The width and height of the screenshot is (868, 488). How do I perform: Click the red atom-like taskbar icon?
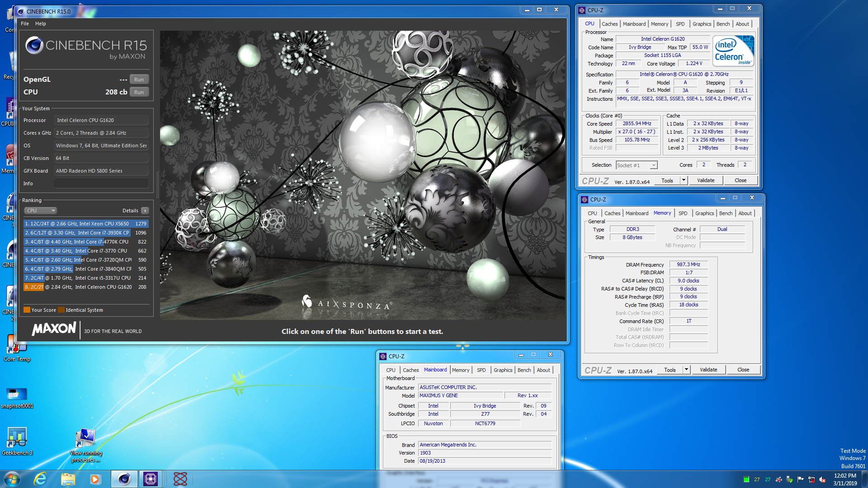[x=180, y=479]
